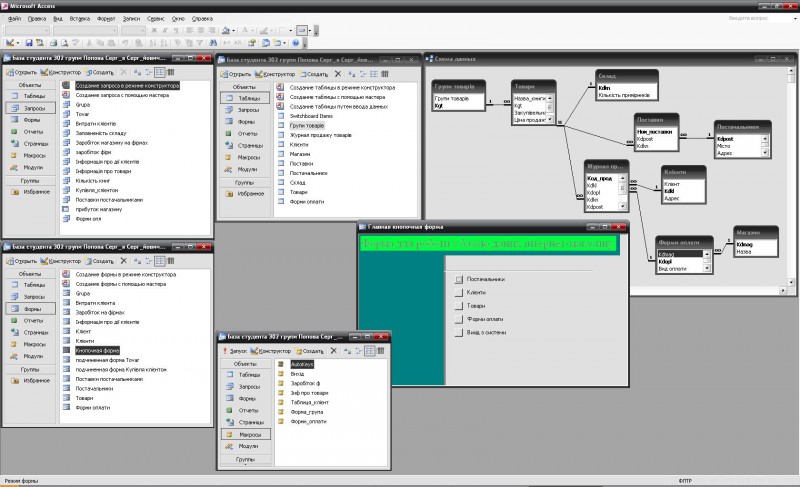Select Создание таблицы с помощью мастера entry
The image size is (800, 487).
coord(337,97)
